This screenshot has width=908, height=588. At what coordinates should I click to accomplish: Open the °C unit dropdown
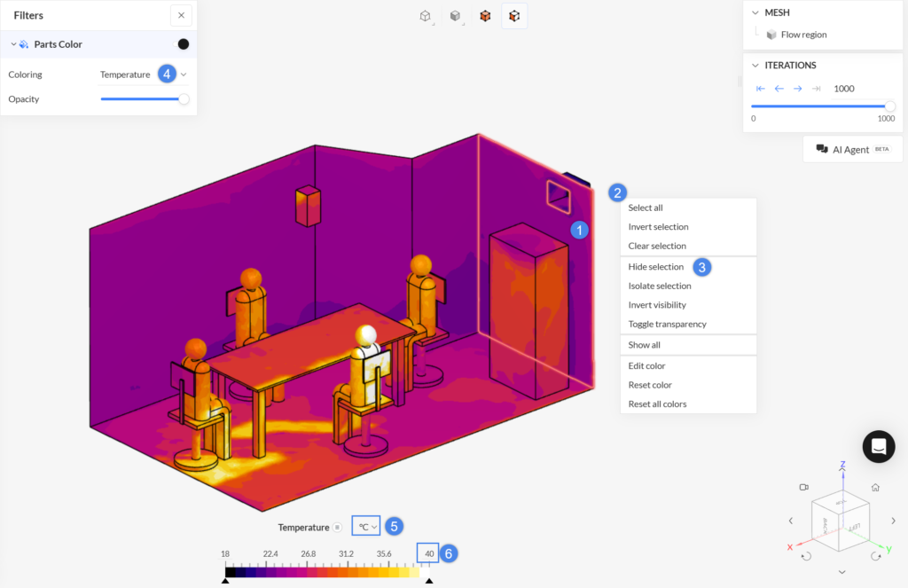[366, 526]
